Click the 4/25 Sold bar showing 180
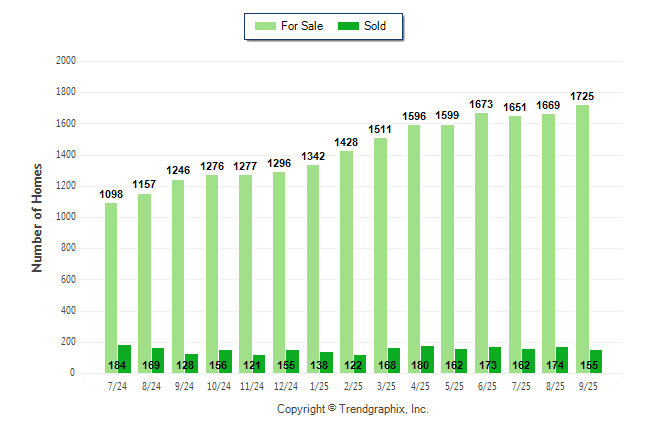This screenshot has height=434, width=646. 428,359
